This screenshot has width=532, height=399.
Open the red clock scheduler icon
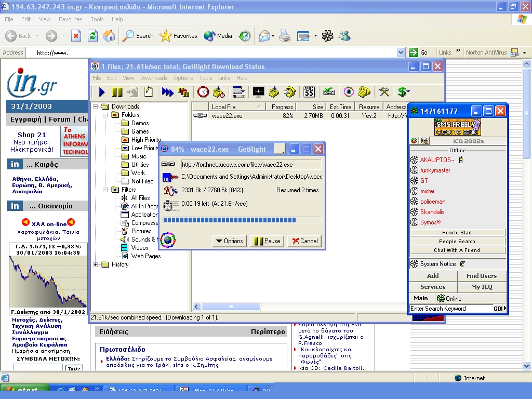click(x=203, y=92)
